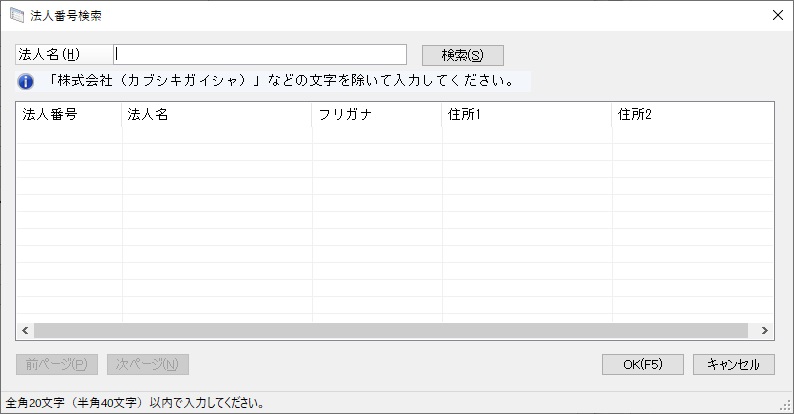Select the 住所2 column header

coord(690,114)
